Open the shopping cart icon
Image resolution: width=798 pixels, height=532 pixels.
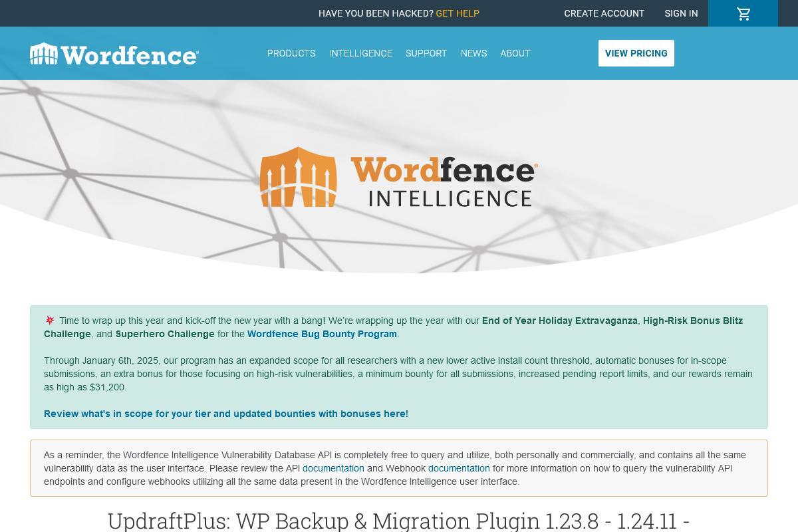coord(743,13)
